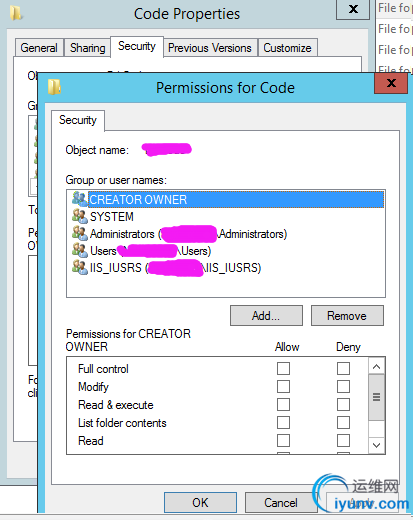The image size is (415, 520).
Task: Click the Users group icon
Action: click(80, 250)
